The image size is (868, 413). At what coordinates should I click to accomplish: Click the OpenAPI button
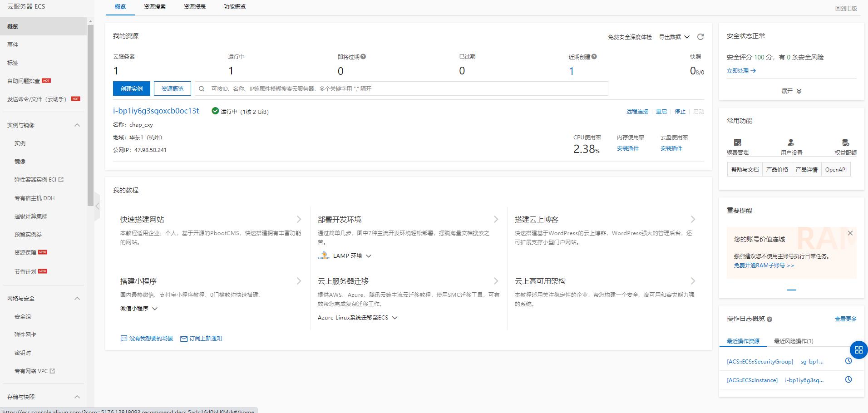(x=836, y=170)
